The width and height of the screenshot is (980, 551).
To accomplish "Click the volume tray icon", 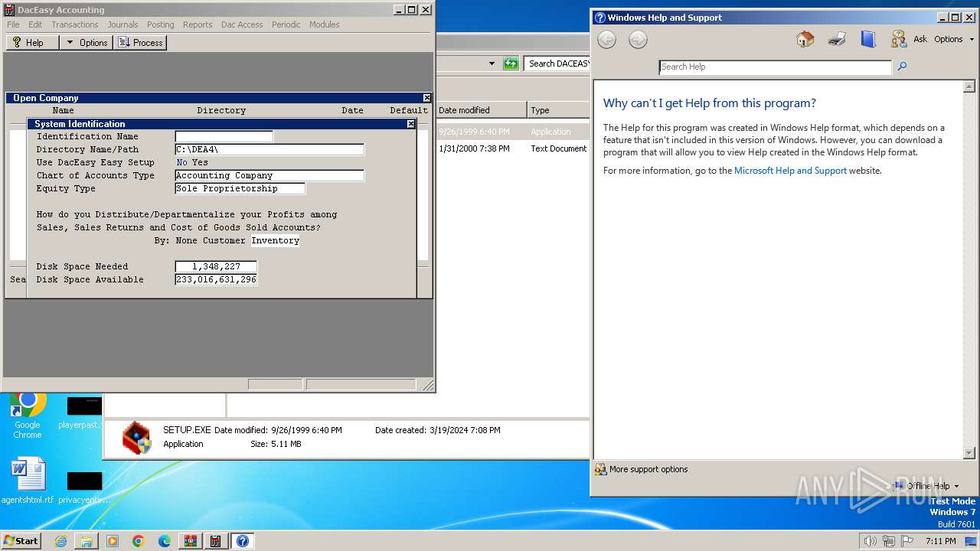I will pyautogui.click(x=870, y=541).
